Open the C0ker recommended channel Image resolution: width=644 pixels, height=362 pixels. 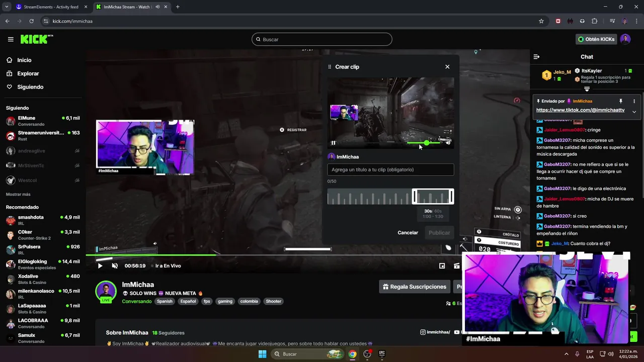[x=43, y=235]
